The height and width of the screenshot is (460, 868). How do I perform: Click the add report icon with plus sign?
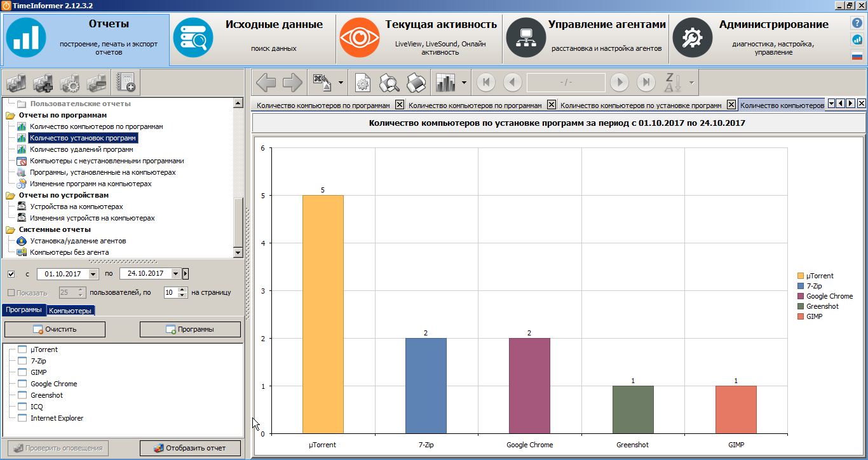click(x=43, y=83)
